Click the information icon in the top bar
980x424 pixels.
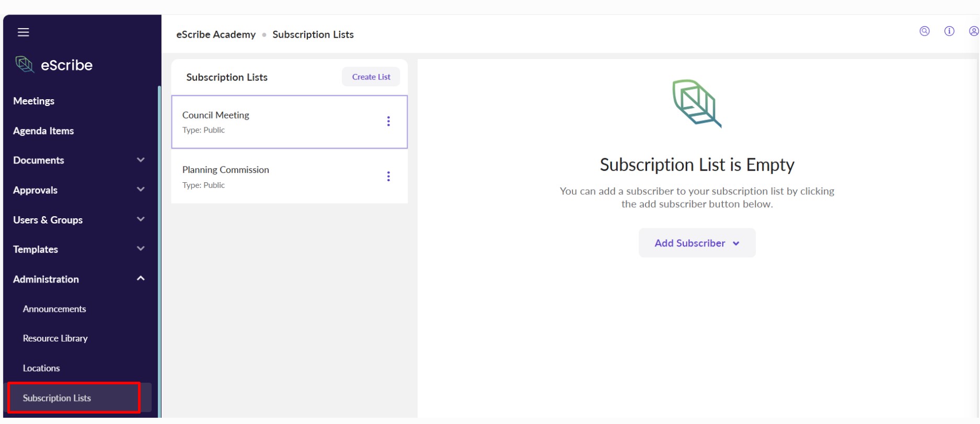click(x=949, y=31)
